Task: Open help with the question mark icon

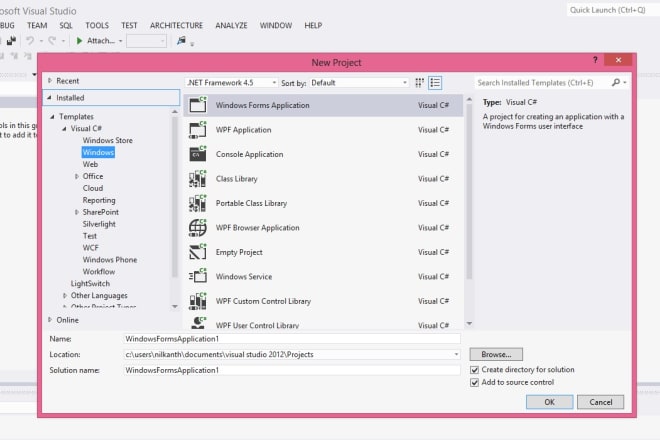Action: pos(595,60)
